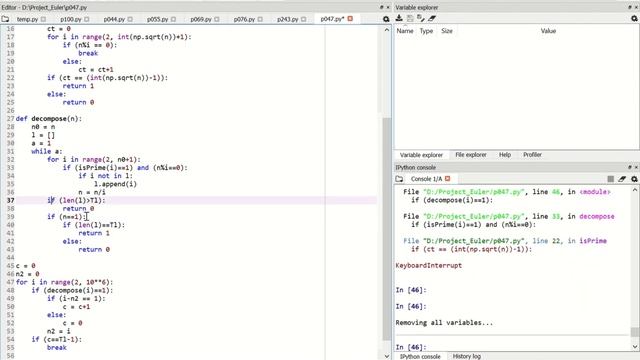The image size is (640, 360).
Task: Switch to the File explorer tab
Action: click(x=471, y=155)
